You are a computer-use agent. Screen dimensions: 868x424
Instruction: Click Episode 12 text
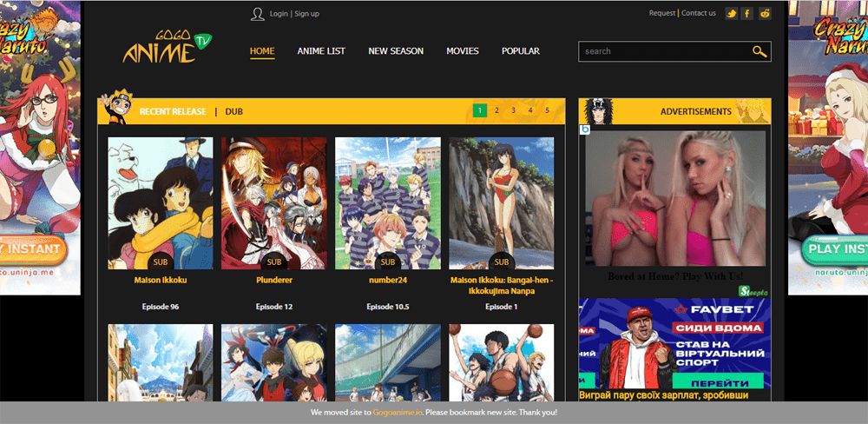(274, 307)
